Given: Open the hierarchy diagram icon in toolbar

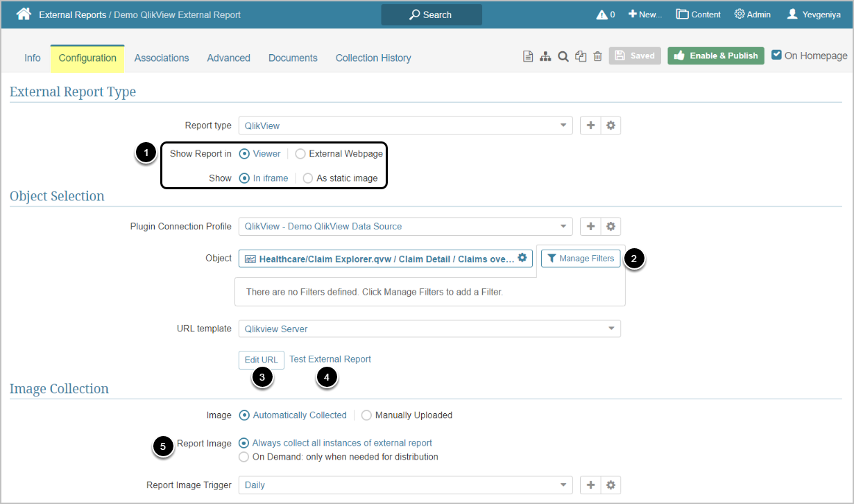Looking at the screenshot, I should 545,57.
